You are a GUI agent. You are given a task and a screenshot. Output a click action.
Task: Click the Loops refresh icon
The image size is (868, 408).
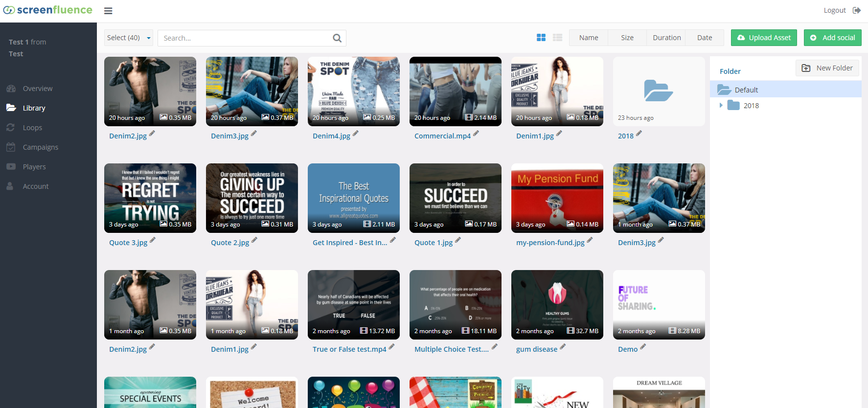coord(10,127)
